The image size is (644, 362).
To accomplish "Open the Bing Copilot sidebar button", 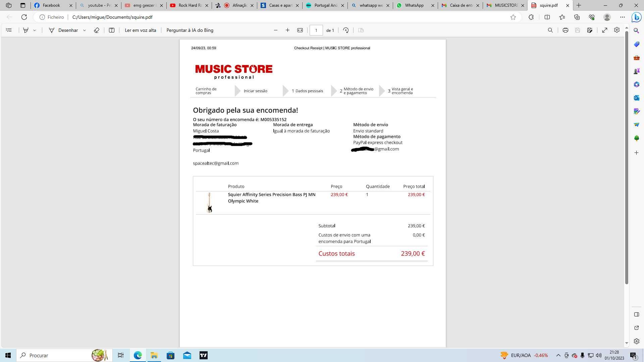I will pos(636,17).
